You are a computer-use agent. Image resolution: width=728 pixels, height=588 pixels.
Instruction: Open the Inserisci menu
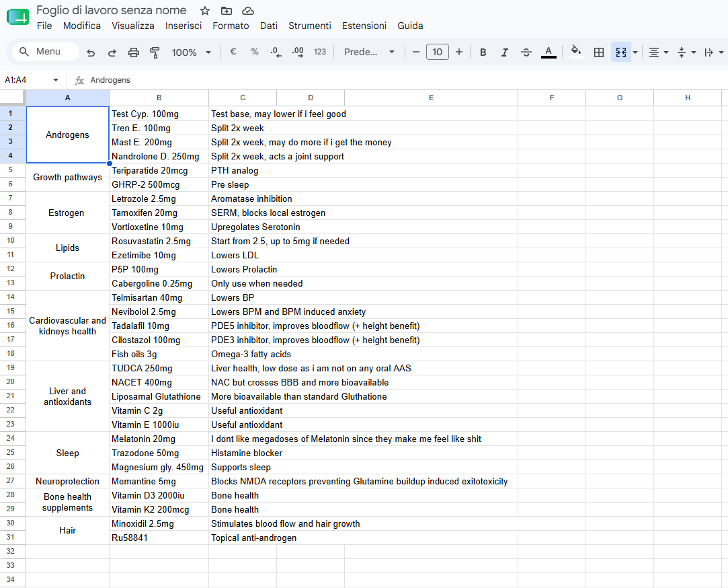click(x=184, y=26)
